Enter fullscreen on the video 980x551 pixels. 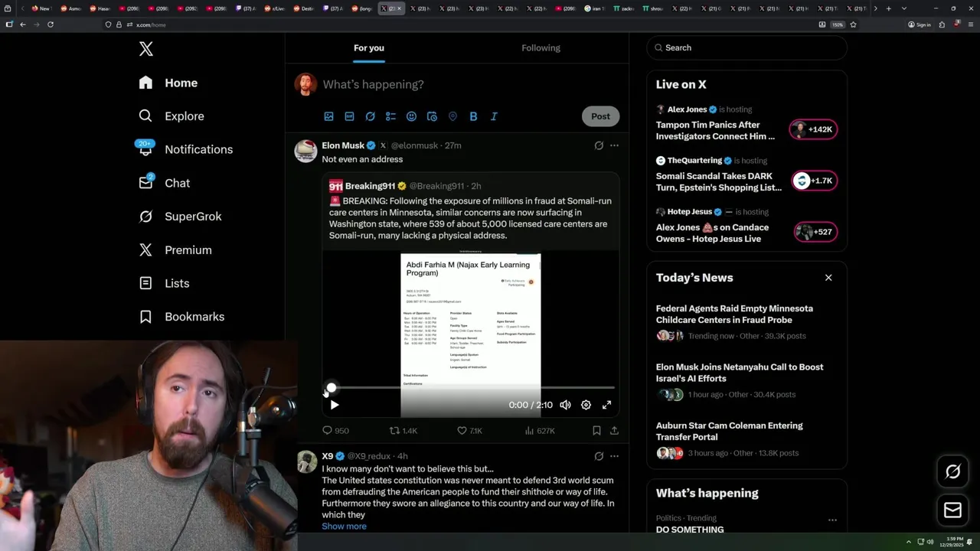click(606, 405)
